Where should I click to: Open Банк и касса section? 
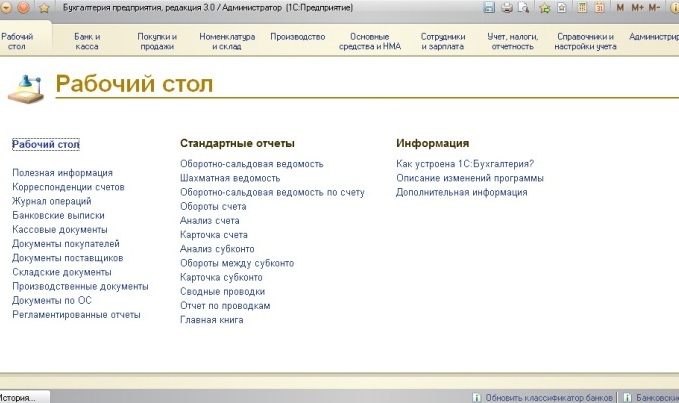tap(87, 42)
